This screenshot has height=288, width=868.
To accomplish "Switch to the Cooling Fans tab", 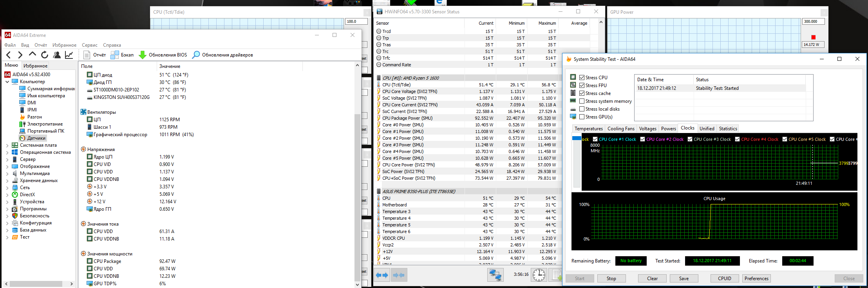I will (621, 129).
